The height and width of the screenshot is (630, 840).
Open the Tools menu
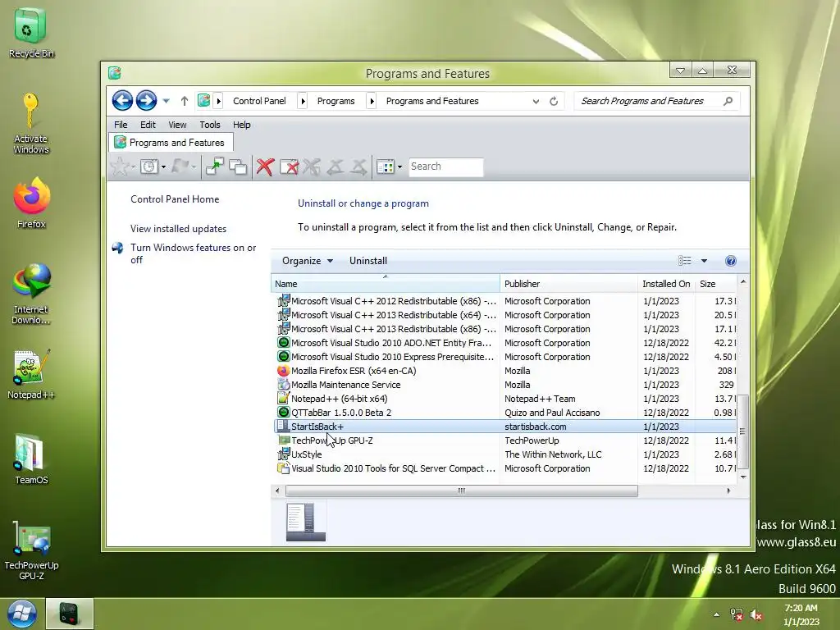(210, 125)
